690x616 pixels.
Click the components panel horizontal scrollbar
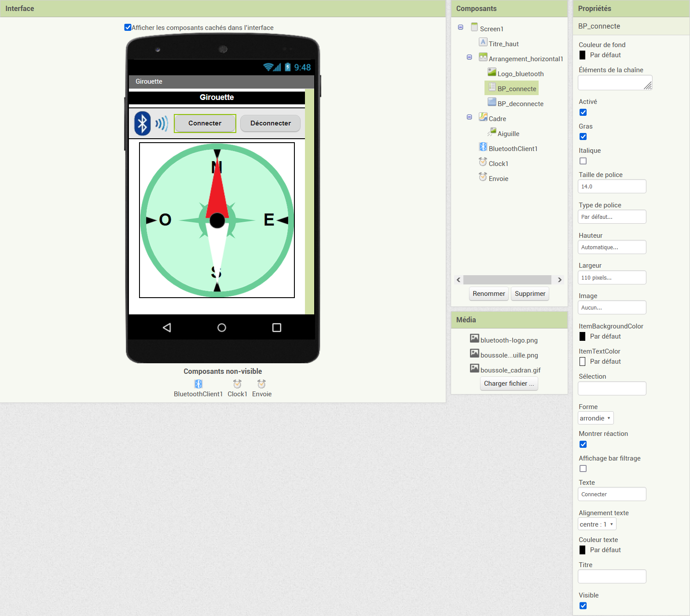point(507,280)
